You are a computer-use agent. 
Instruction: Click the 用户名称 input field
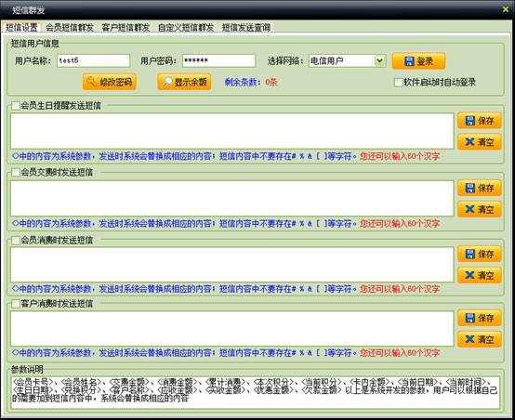[93, 60]
